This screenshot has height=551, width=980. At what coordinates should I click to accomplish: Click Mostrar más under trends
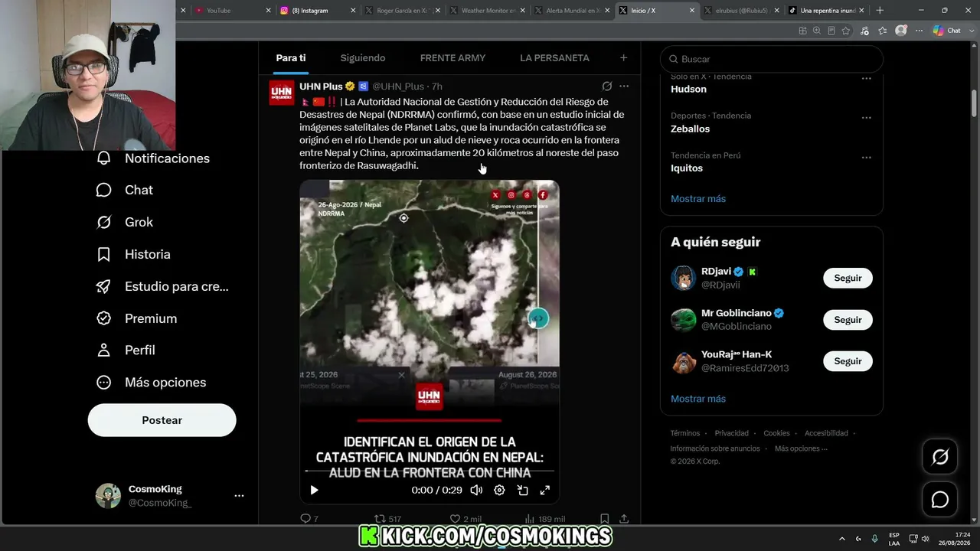[698, 199]
